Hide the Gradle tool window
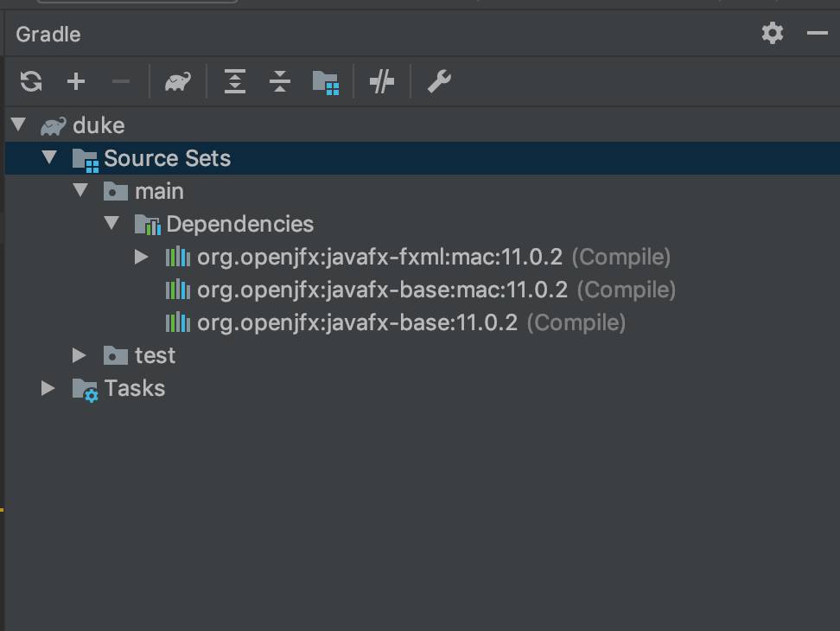 click(817, 34)
